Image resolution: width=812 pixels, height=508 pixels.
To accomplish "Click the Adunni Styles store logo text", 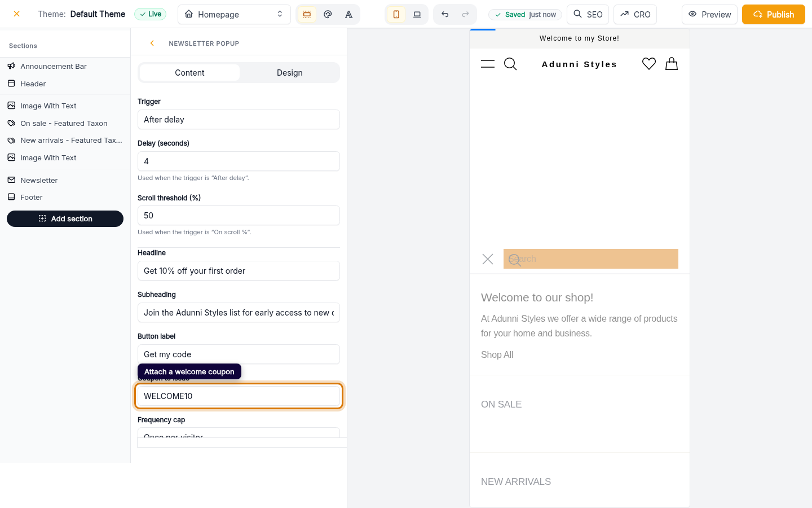I will point(579,64).
